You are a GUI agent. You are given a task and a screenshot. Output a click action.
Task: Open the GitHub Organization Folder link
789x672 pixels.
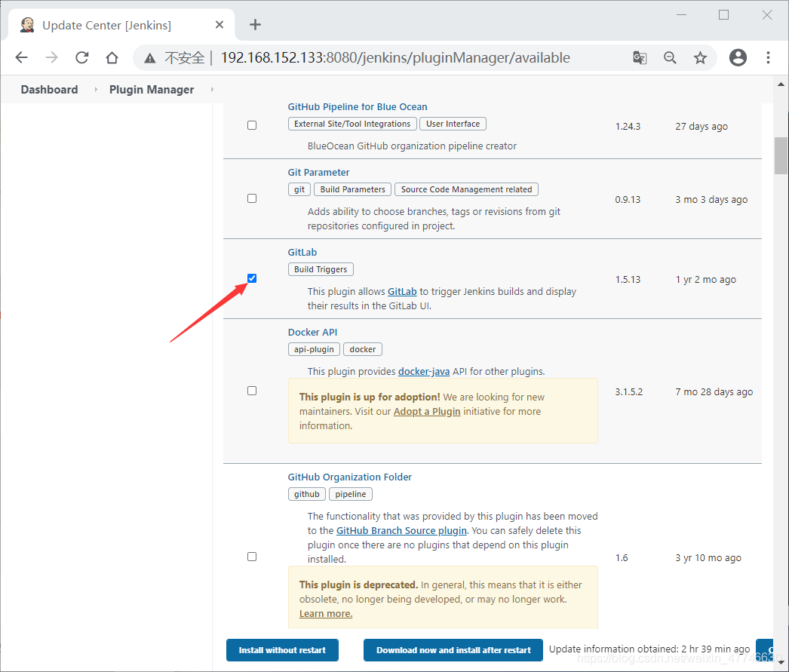point(350,477)
